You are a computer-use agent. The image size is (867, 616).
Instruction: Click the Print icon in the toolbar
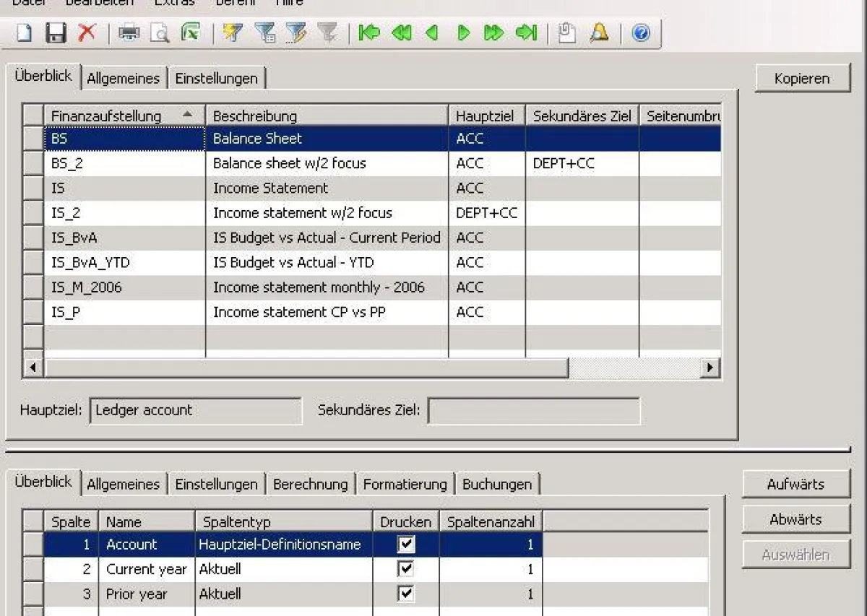point(129,33)
